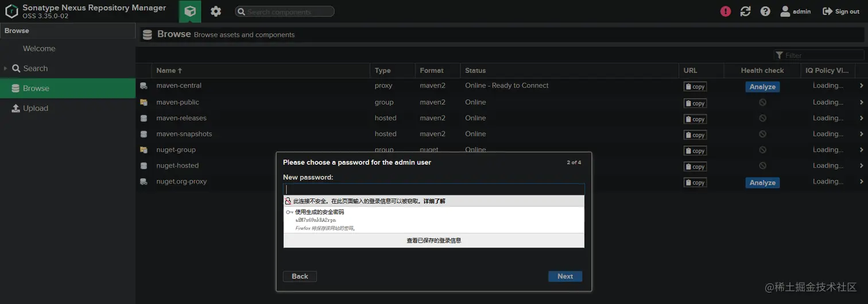The height and width of the screenshot is (304, 868).
Task: Click maven-snapshots health check unavailable icon
Action: (x=762, y=134)
